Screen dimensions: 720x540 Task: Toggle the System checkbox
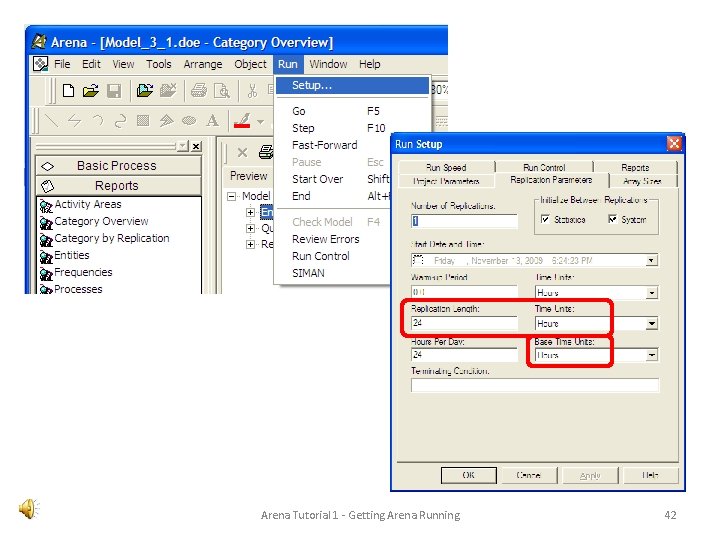pyautogui.click(x=613, y=219)
